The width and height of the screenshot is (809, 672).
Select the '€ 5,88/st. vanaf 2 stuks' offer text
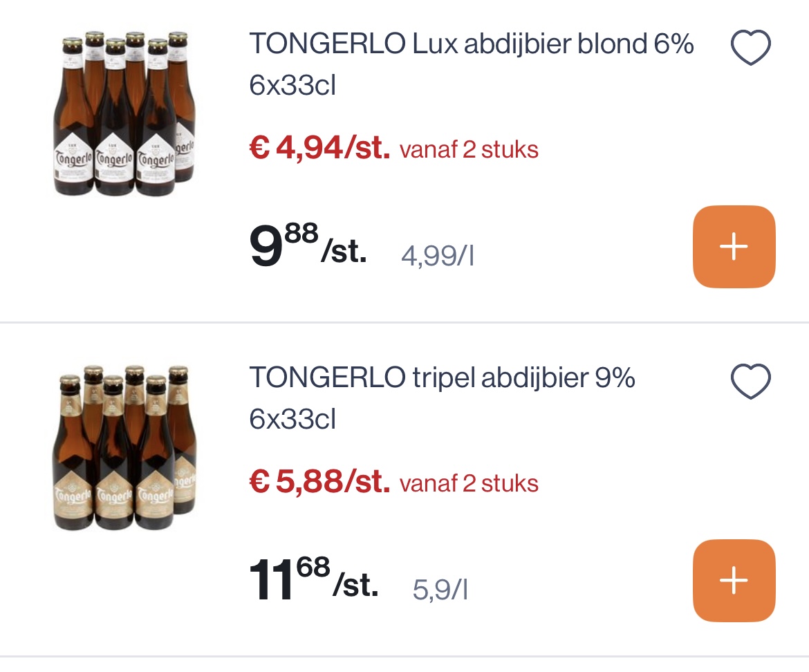[x=392, y=483]
